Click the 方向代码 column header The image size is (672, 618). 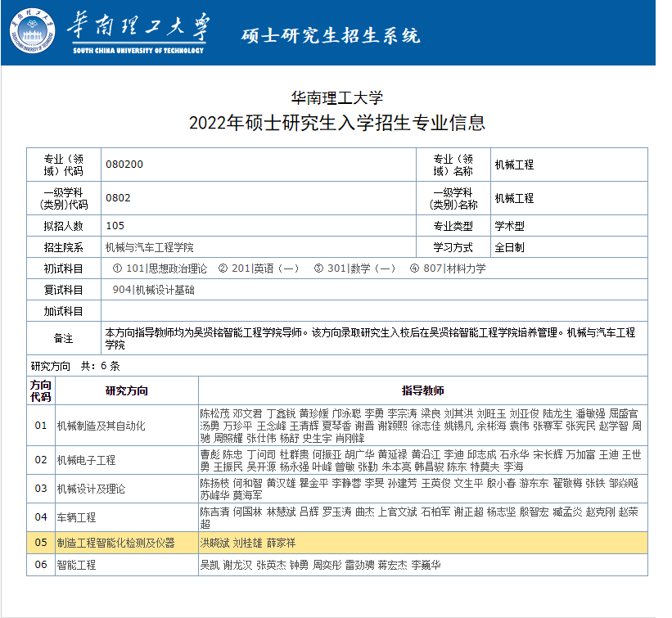click(x=41, y=391)
